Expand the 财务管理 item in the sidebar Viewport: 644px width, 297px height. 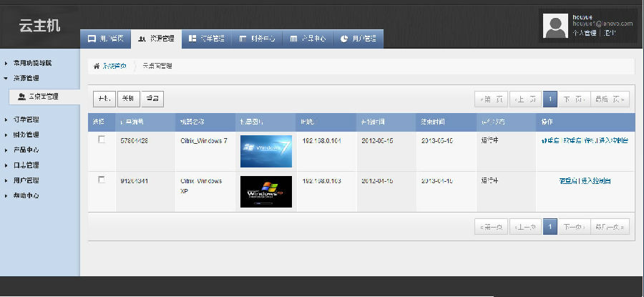pos(27,135)
